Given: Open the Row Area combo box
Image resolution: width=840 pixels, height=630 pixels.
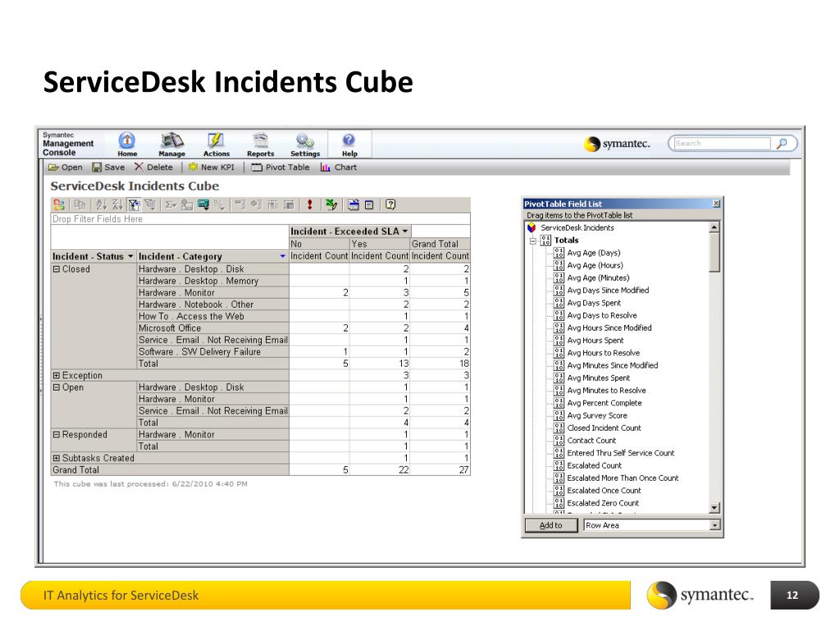Looking at the screenshot, I should coord(651,526).
